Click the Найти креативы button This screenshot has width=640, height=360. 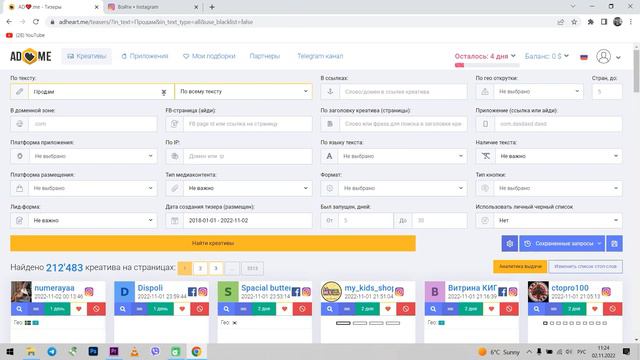[213, 243]
